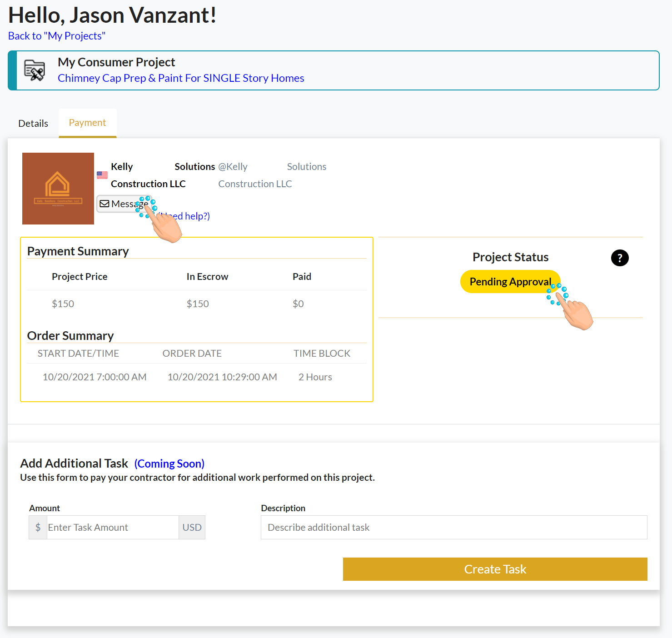This screenshot has height=638, width=672.
Task: Click the Coming Soon link
Action: 169,464
